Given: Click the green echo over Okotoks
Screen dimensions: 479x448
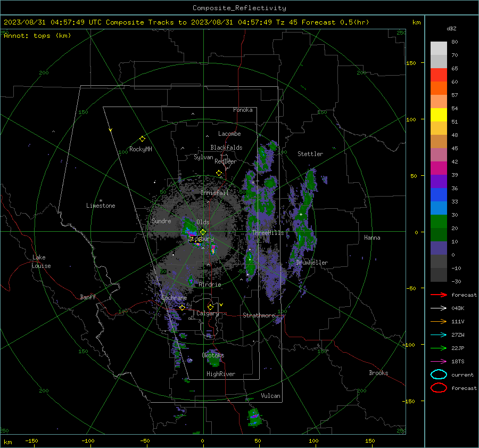Looking at the screenshot, I should coord(213,358).
